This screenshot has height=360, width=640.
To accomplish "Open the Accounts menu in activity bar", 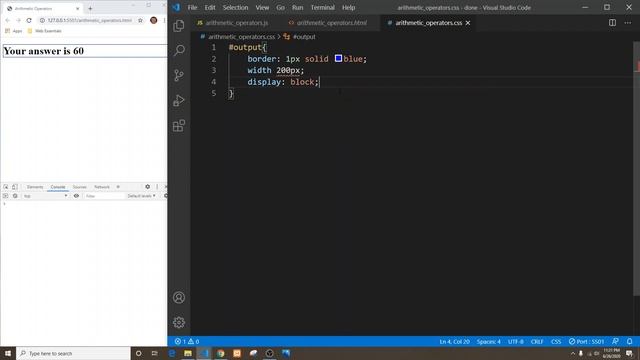I will pos(179,298).
